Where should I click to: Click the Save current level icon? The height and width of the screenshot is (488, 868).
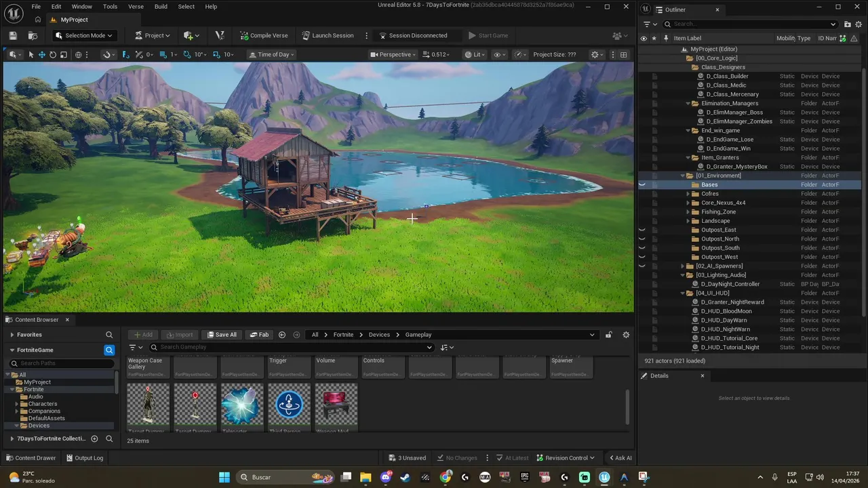pyautogui.click(x=12, y=35)
